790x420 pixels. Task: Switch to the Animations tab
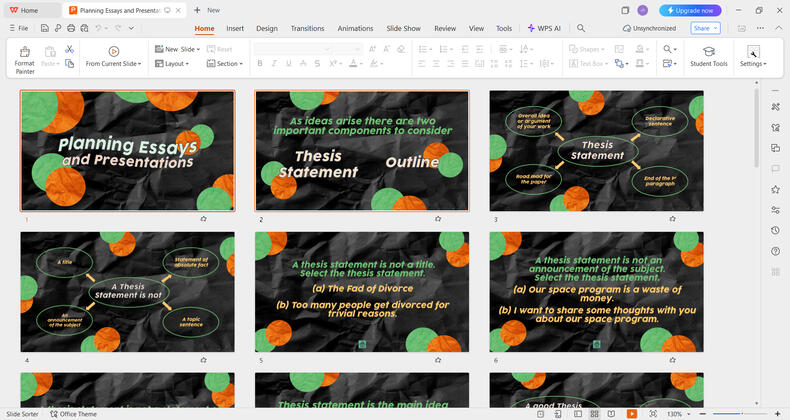point(355,28)
